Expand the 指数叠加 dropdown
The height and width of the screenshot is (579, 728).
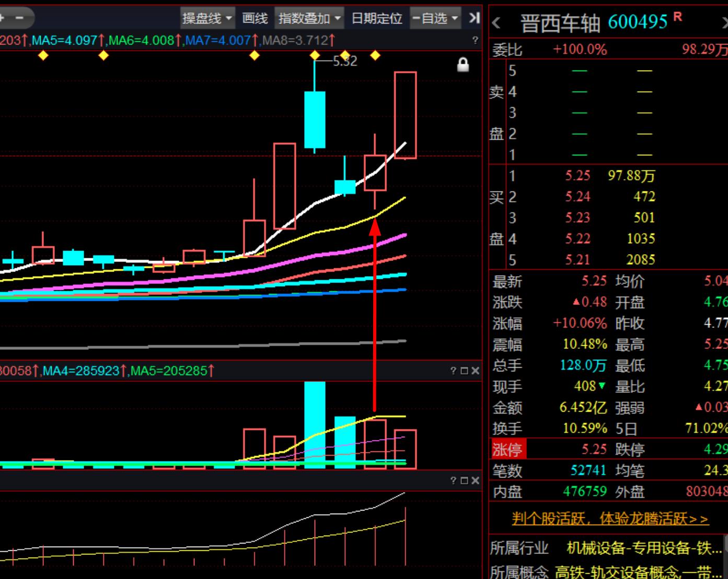pyautogui.click(x=309, y=18)
